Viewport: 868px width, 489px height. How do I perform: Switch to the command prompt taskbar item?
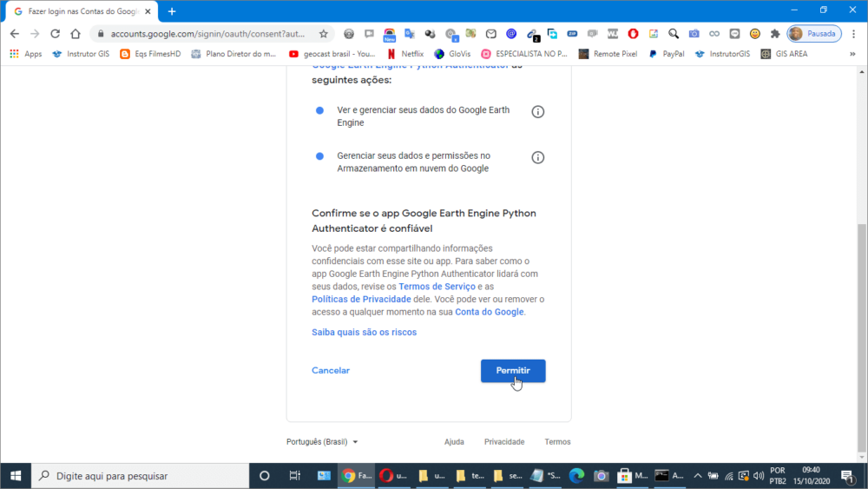[x=668, y=476]
